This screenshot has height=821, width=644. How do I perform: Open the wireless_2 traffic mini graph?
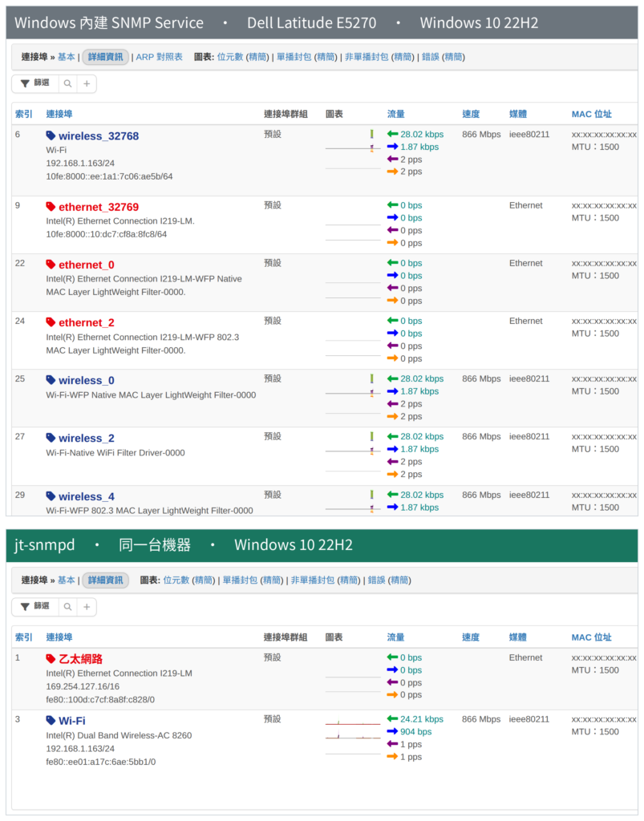(x=353, y=443)
